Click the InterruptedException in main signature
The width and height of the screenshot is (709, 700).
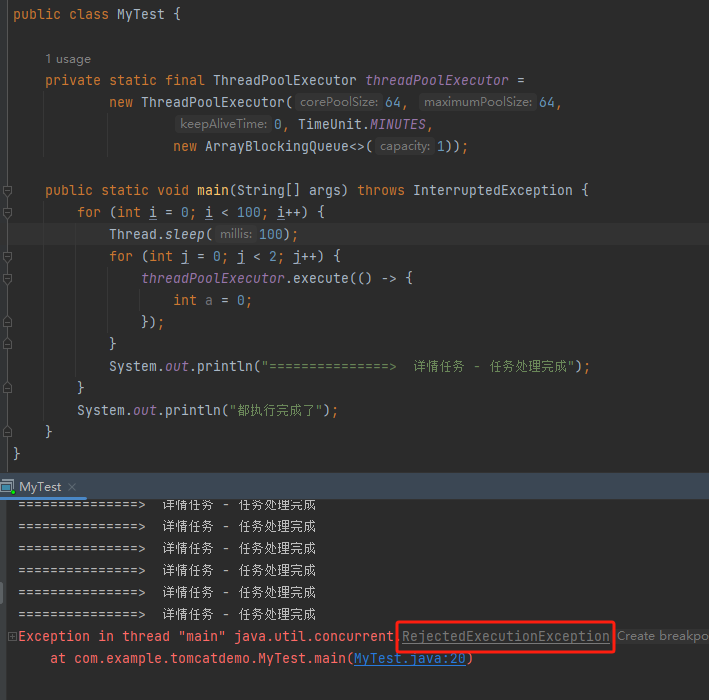pos(493,190)
